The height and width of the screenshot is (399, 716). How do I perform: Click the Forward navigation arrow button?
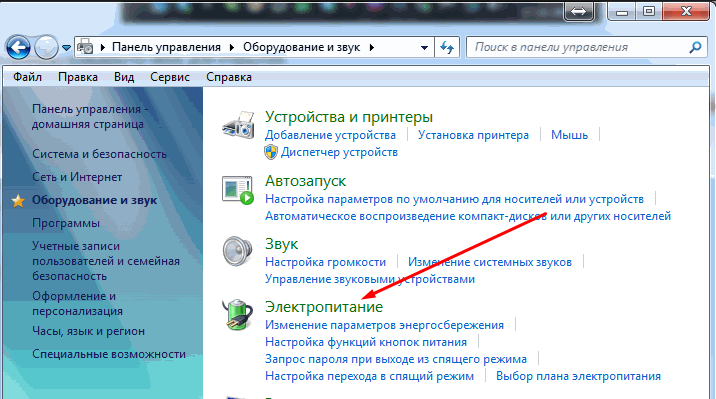[47, 47]
